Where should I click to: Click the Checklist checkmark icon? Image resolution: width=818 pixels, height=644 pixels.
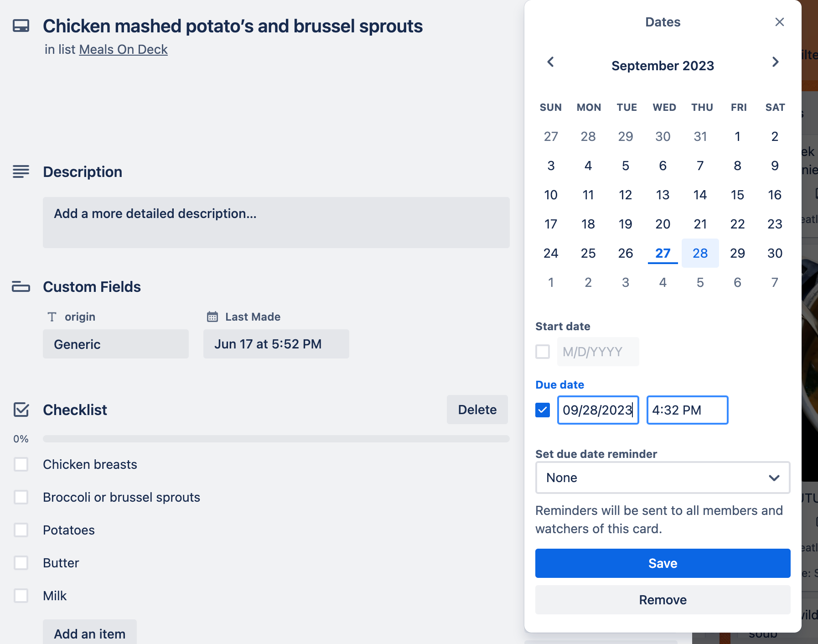pos(21,410)
